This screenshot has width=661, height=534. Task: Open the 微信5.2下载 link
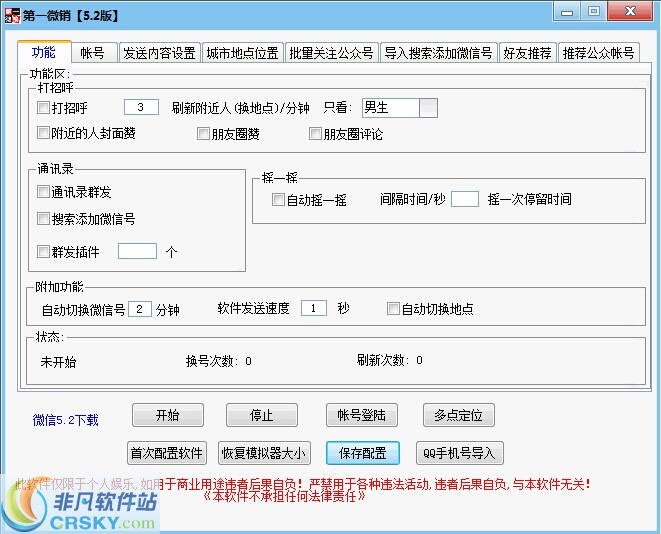click(x=65, y=420)
